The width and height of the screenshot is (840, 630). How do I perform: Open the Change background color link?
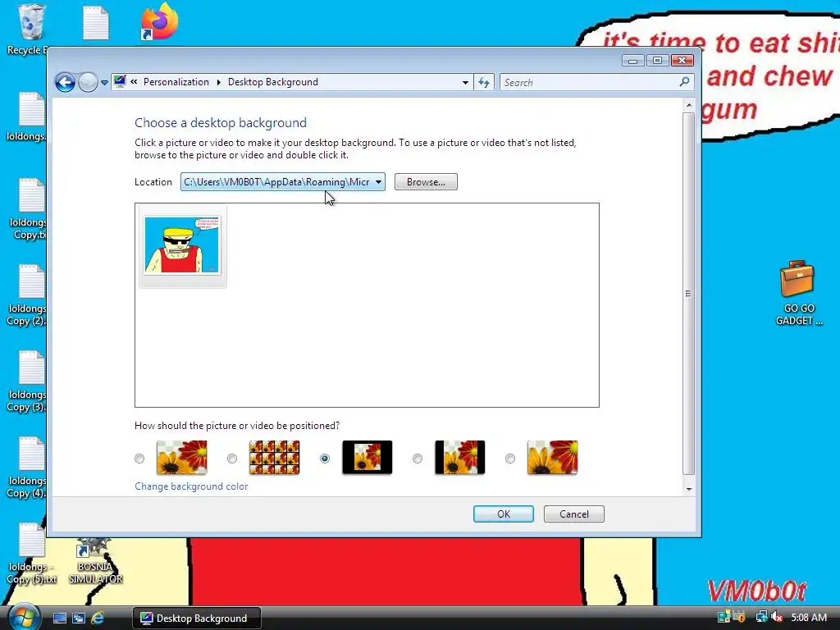tap(191, 486)
